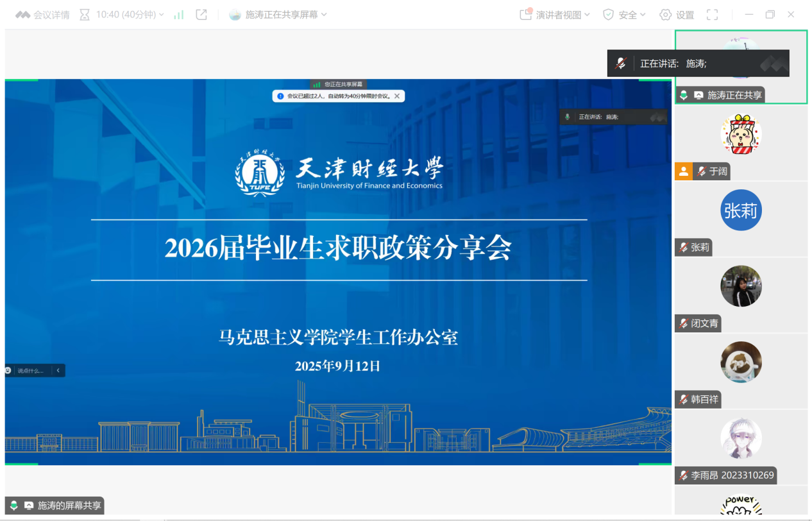This screenshot has height=521, width=812.
Task: Open 设置 settings with the gear icon
Action: coord(677,15)
